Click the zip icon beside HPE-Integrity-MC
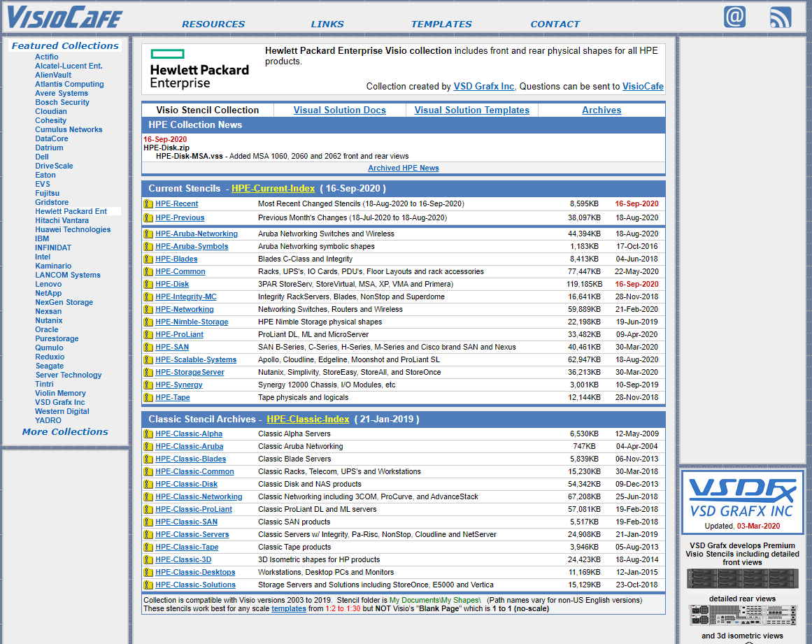 [148, 296]
